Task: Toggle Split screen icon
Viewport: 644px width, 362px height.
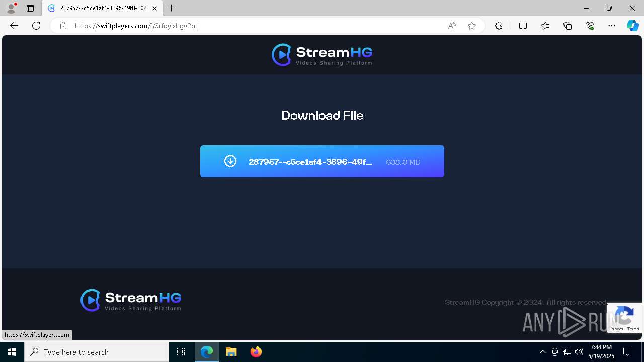Action: (523, 26)
